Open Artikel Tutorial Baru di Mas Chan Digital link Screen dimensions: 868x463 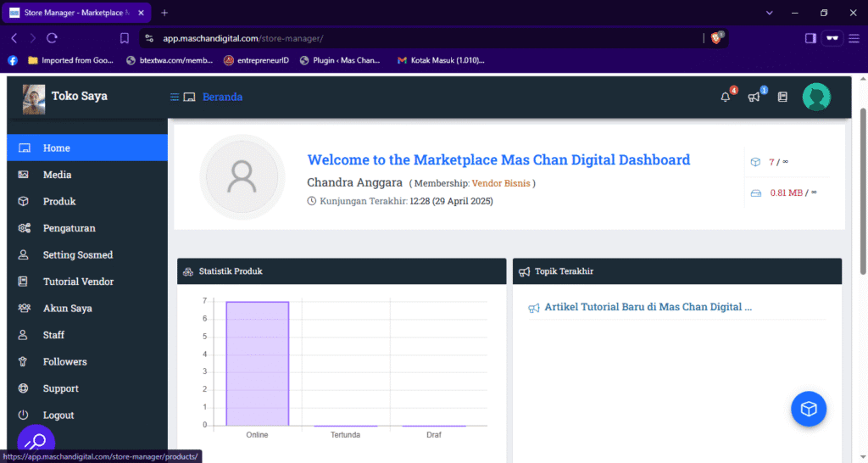point(648,307)
